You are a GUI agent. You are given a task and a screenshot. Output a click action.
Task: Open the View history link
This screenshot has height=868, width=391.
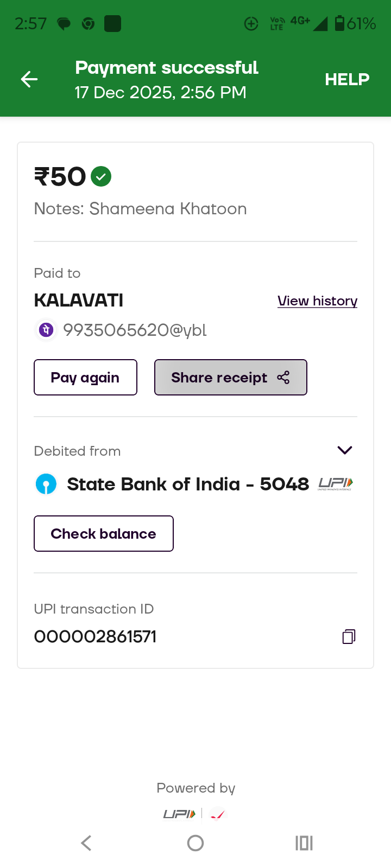[317, 301]
